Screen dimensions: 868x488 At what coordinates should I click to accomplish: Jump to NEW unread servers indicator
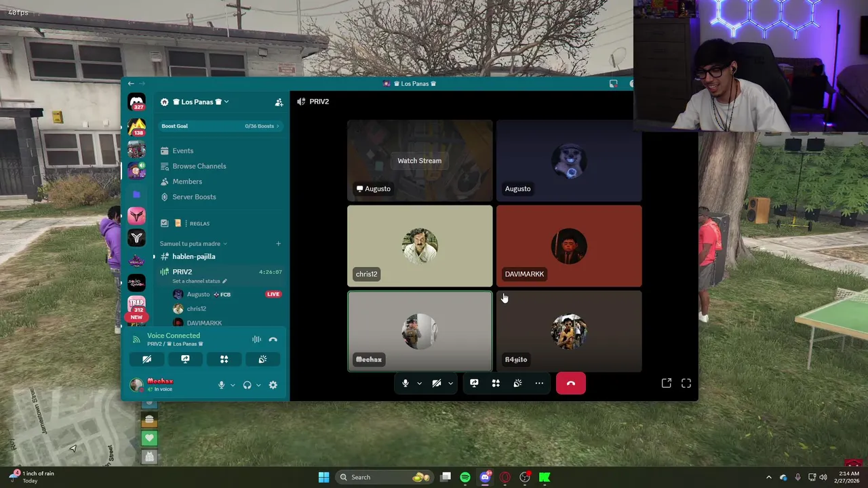click(136, 317)
